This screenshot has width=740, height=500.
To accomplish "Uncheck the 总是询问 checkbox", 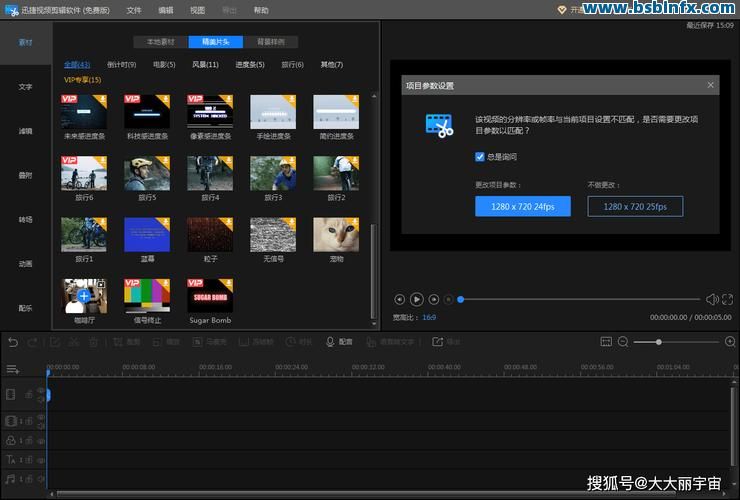I will tap(480, 157).
